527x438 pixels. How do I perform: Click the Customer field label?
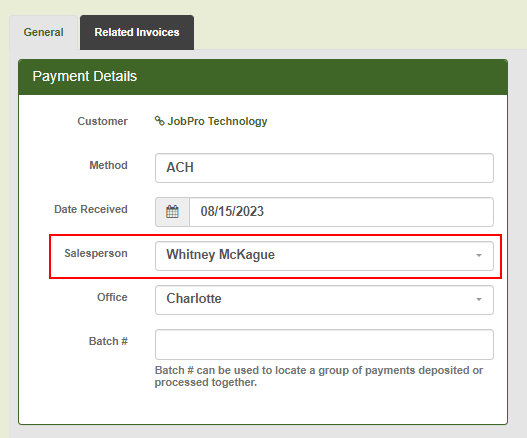[x=103, y=121]
